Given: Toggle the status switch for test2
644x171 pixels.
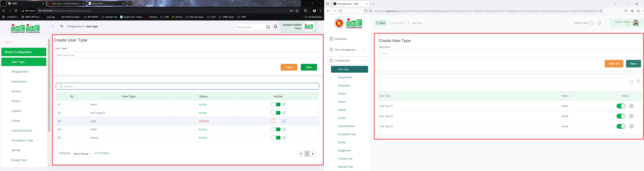Looking at the screenshot, I should click(x=276, y=105).
